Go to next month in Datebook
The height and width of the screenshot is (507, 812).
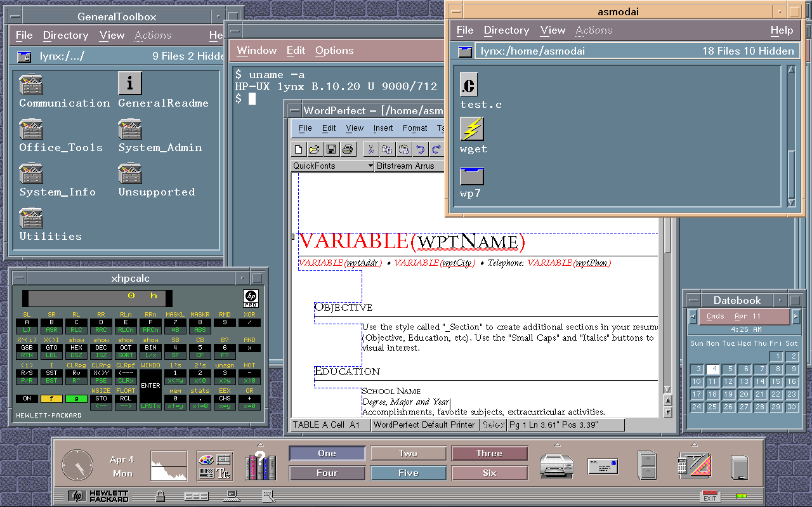click(x=796, y=316)
